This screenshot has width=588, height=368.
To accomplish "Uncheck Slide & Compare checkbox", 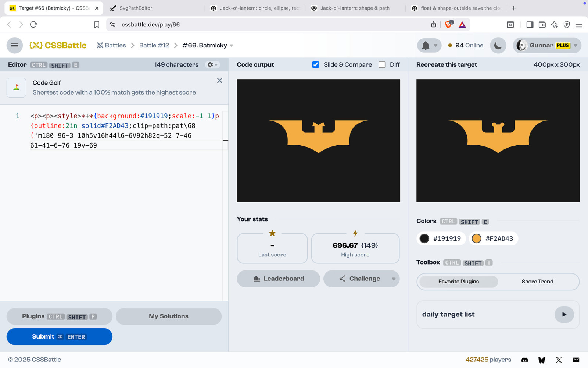I will [315, 65].
